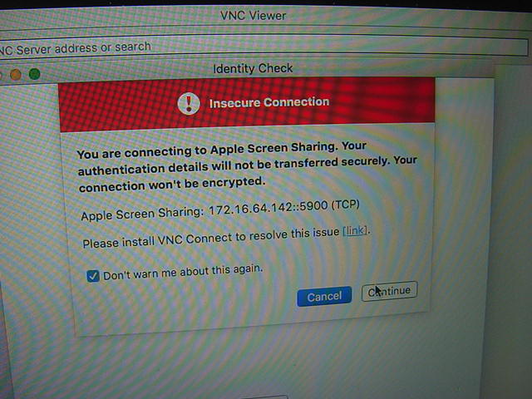532x399 pixels.
Task: Click the "Insecure Connection" heading text
Action: (x=269, y=102)
